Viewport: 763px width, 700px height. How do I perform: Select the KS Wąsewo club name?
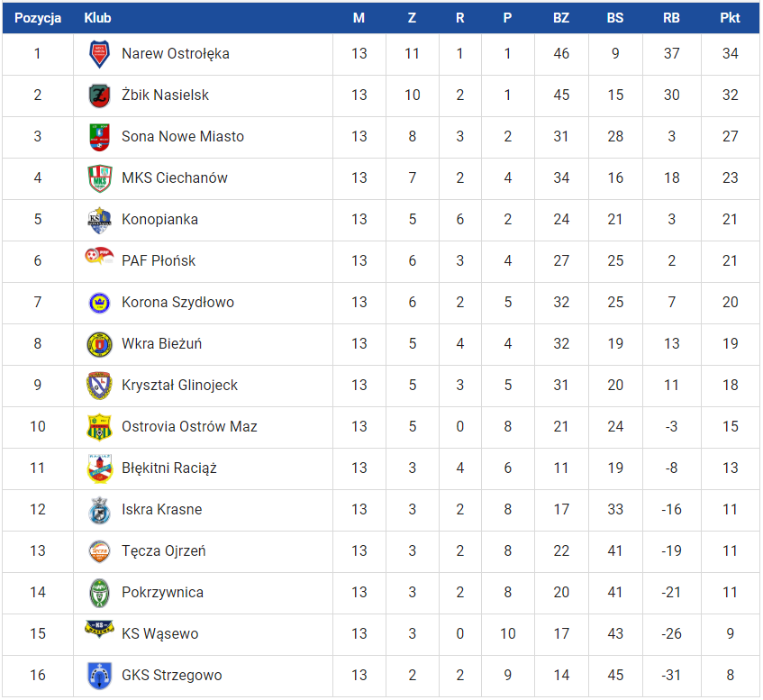point(159,634)
